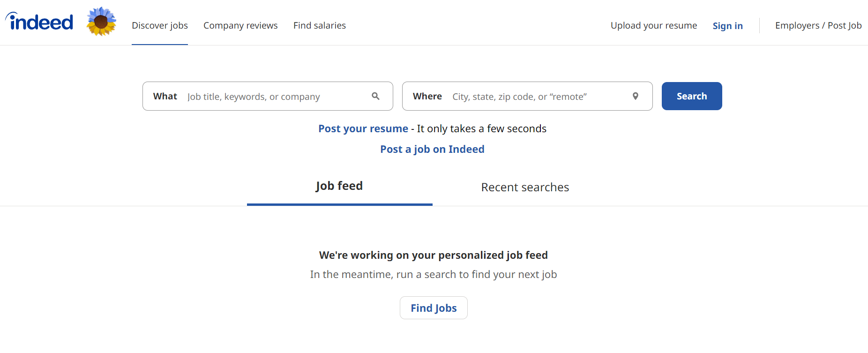The height and width of the screenshot is (353, 868).
Task: Click the magnifying glass icon in the What field
Action: [375, 96]
